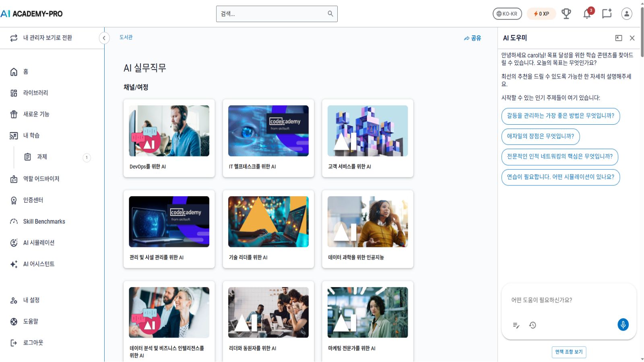Click the microphone icon in AI helper input
This screenshot has height=362, width=644.
tap(623, 325)
